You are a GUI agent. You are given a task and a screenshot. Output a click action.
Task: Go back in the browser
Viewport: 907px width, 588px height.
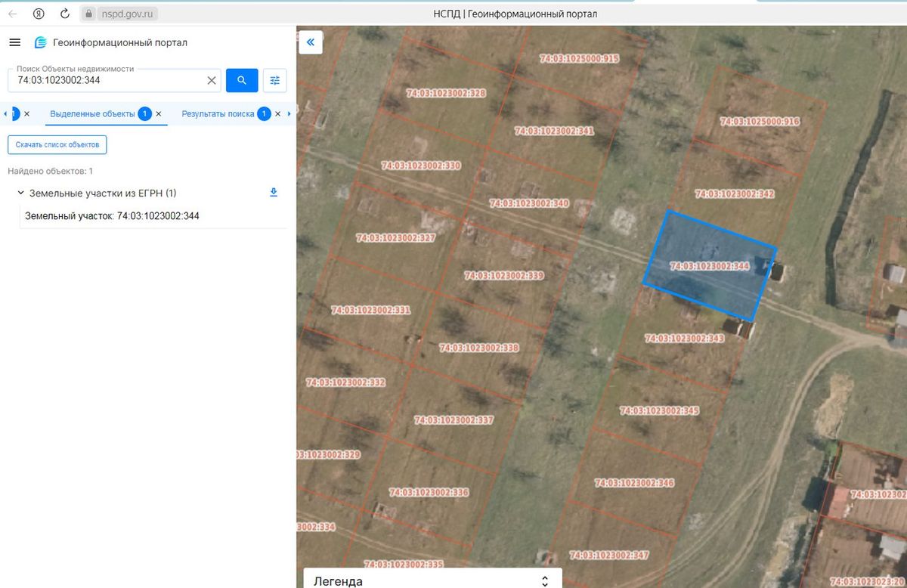point(13,14)
